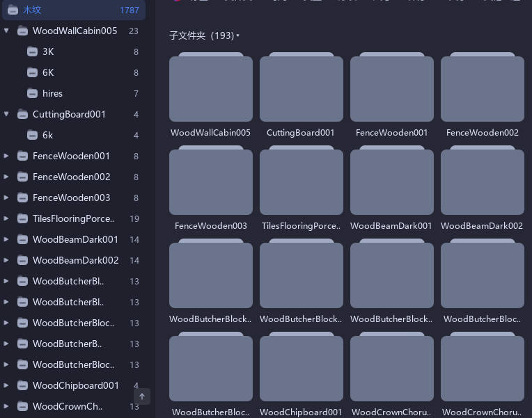
Task: Click the folder icon beside FenceWooden003 in the sidebar
Action: [22, 198]
